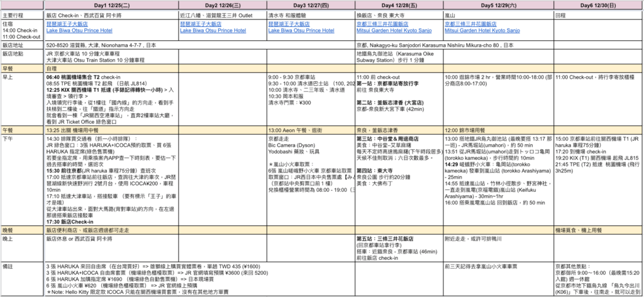Image resolution: width=644 pixels, height=297 pixels.
Task: Select cell 機場覓食、機上用餐
Action: point(599,230)
